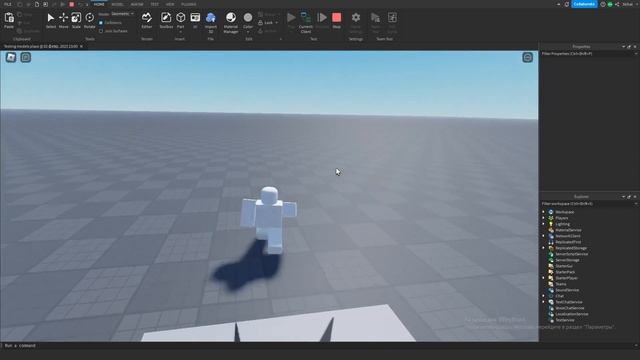Click the Players service icon
The width and height of the screenshot is (640, 360).
[551, 218]
